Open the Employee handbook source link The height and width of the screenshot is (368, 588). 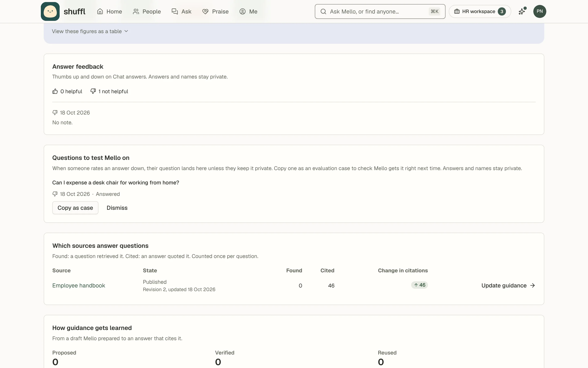click(x=79, y=285)
